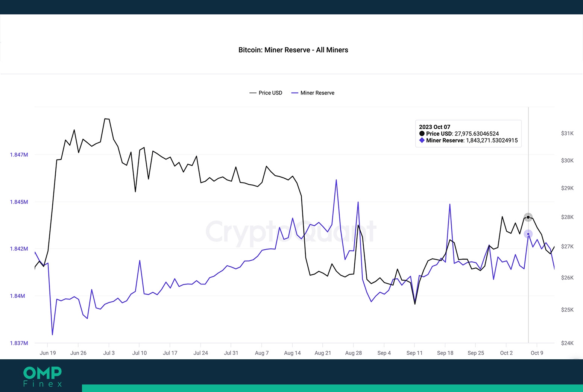The height and width of the screenshot is (392, 583).
Task: Click the Jul 31 x-axis label
Action: point(231,353)
